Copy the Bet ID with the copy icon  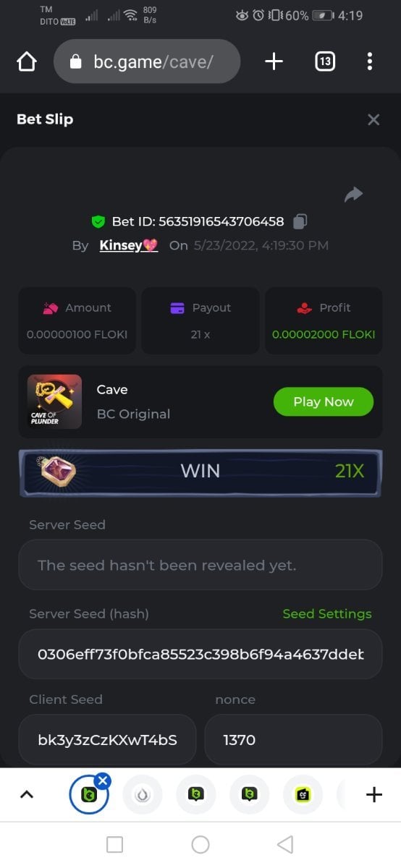click(x=300, y=221)
